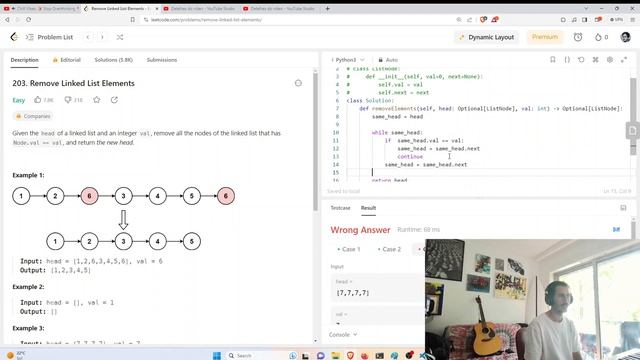Switch to the Testcase tab
Viewport: 640px width, 360px height.
pyautogui.click(x=340, y=208)
